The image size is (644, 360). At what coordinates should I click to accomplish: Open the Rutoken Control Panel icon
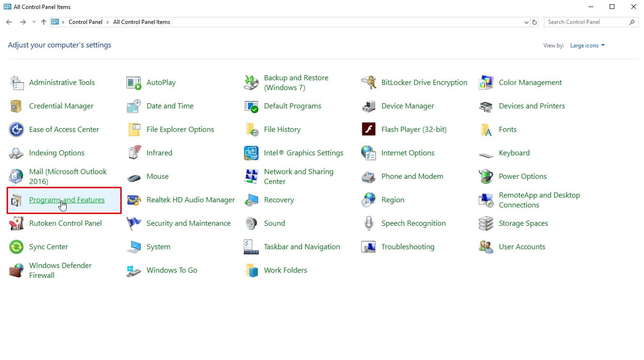point(16,223)
